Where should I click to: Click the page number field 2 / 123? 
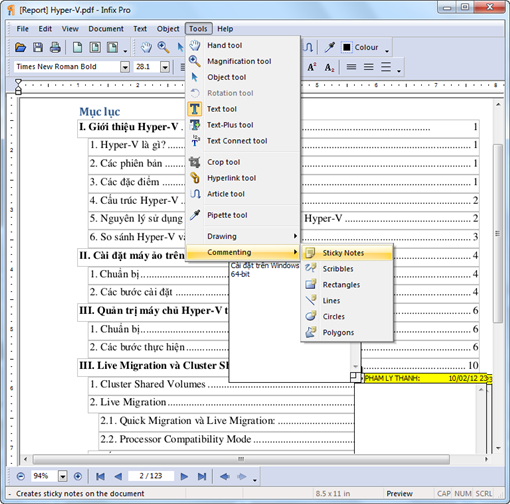pyautogui.click(x=151, y=476)
